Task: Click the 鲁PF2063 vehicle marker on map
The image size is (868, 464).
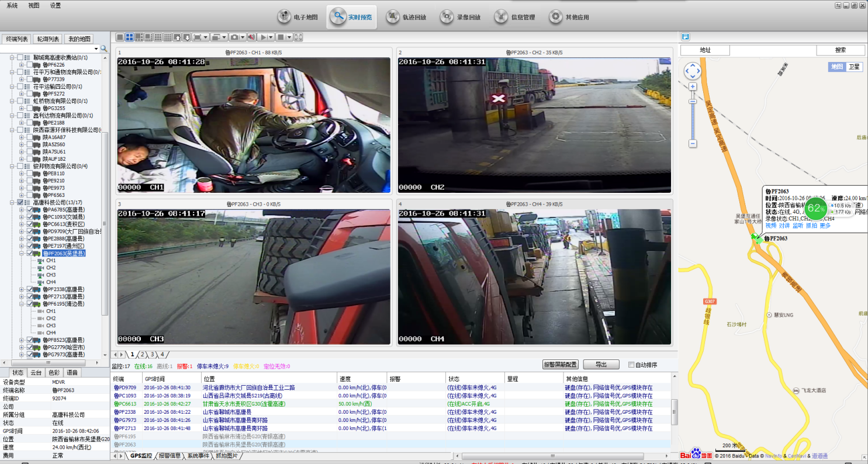Action: (756, 238)
